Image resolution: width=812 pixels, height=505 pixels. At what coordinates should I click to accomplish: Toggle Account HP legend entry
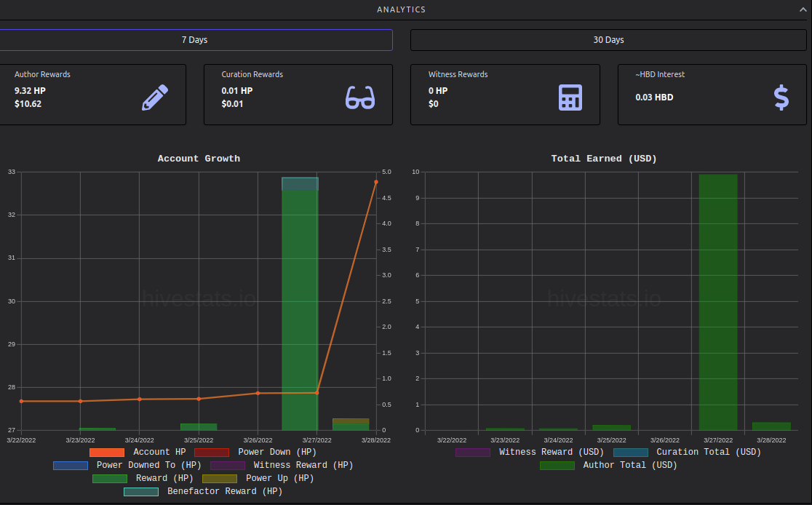coord(138,452)
